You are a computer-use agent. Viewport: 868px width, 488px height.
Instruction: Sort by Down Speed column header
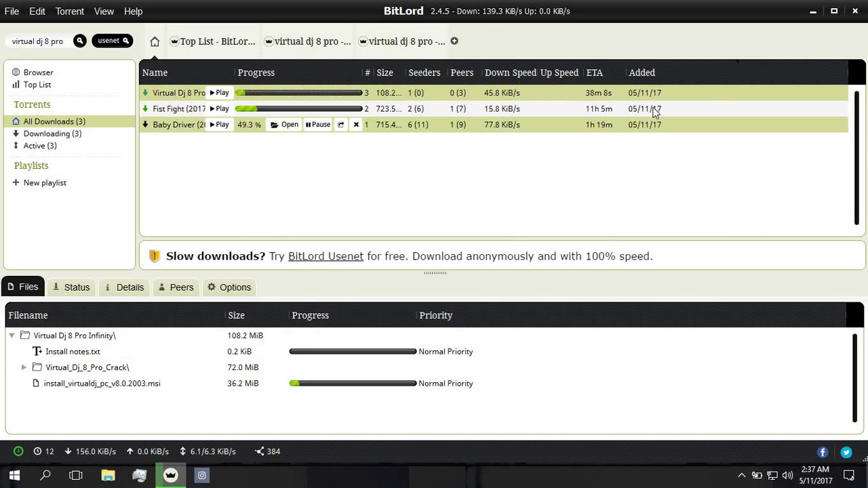(511, 73)
